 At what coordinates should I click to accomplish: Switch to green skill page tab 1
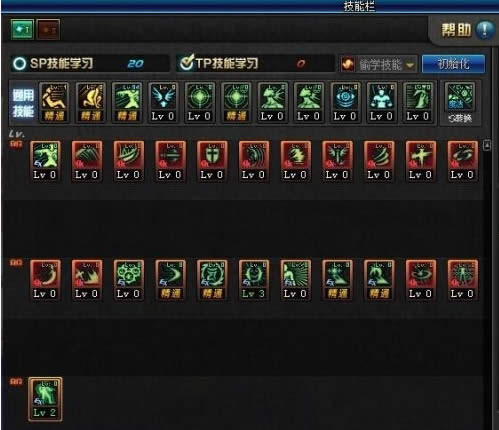click(x=22, y=30)
